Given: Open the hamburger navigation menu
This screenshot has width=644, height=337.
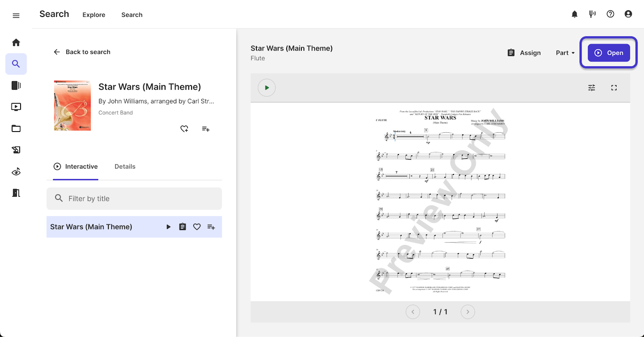Looking at the screenshot, I should tap(16, 16).
